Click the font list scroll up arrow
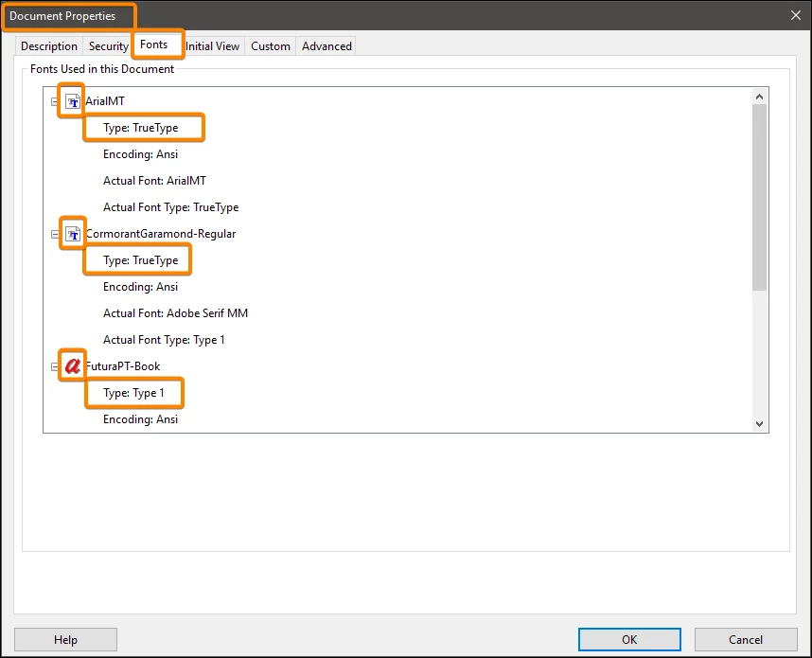The height and width of the screenshot is (658, 812). tap(760, 97)
